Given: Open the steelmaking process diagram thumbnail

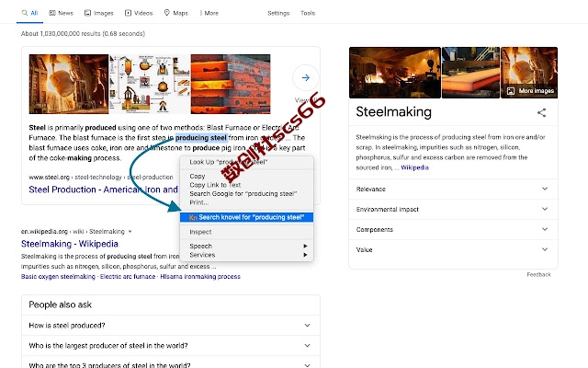Looking at the screenshot, I should [150, 84].
